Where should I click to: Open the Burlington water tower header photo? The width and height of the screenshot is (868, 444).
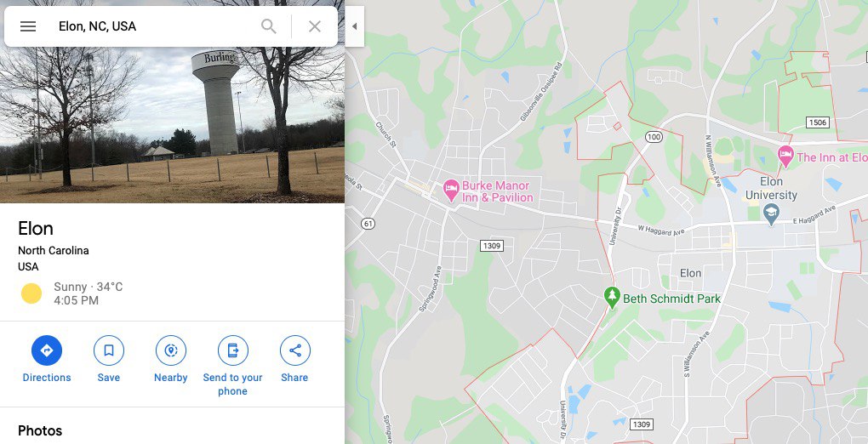tap(172, 124)
